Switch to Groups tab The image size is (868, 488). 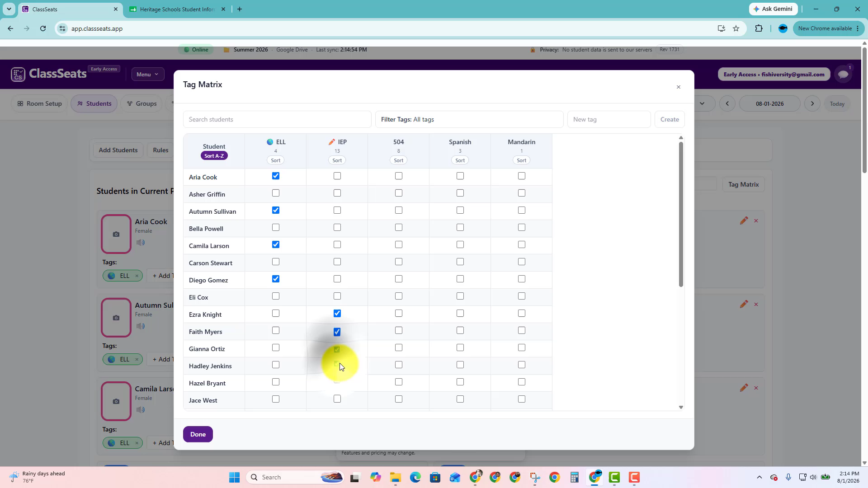click(x=142, y=103)
